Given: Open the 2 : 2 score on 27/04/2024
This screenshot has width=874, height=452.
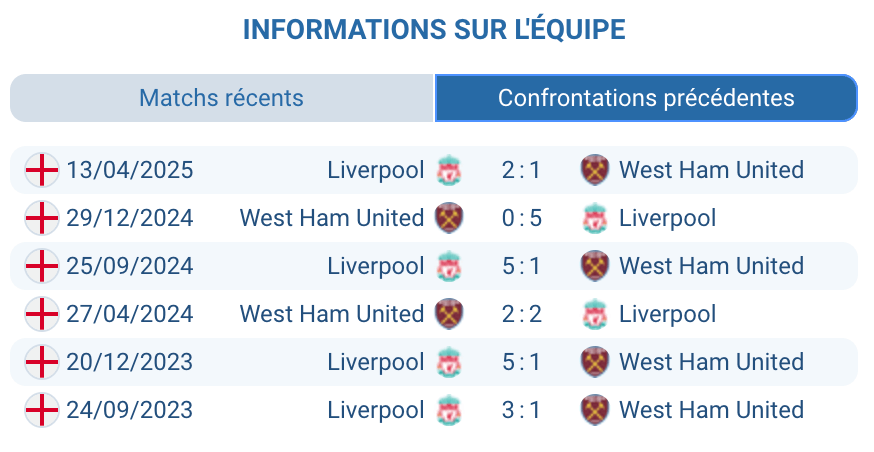Looking at the screenshot, I should tap(521, 314).
